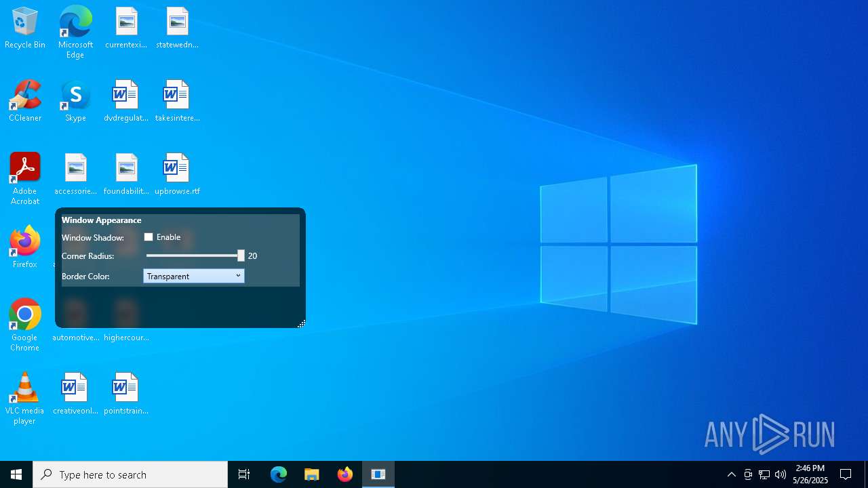Open the Windows Start menu
The width and height of the screenshot is (868, 488).
pos(16,474)
